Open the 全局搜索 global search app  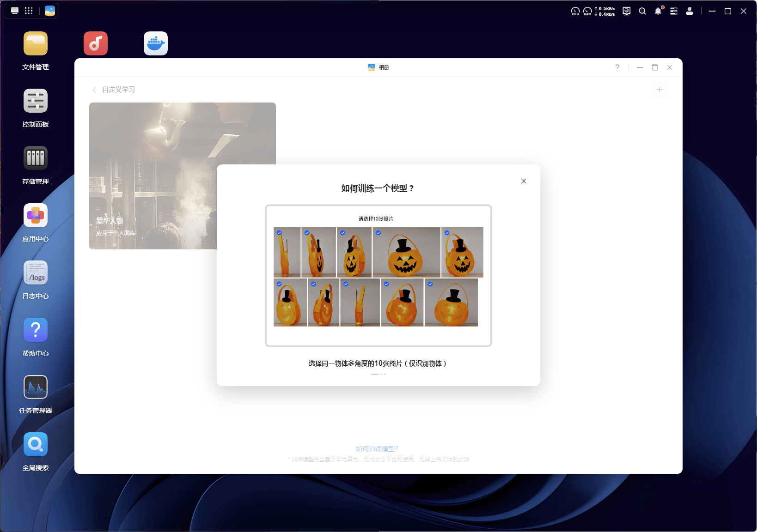pos(36,445)
